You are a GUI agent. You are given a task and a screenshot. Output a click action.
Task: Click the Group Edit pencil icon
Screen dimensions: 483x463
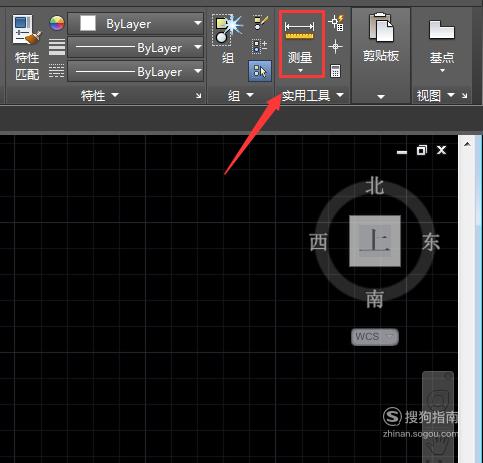[x=260, y=23]
